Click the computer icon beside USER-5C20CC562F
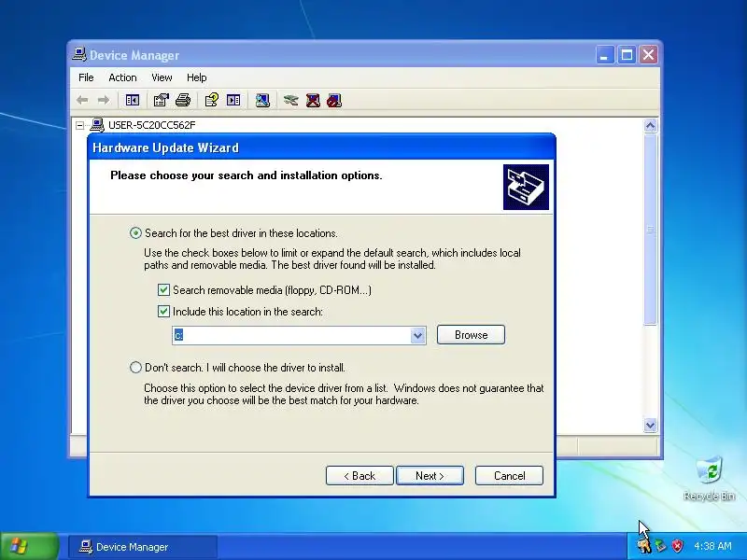 point(97,125)
